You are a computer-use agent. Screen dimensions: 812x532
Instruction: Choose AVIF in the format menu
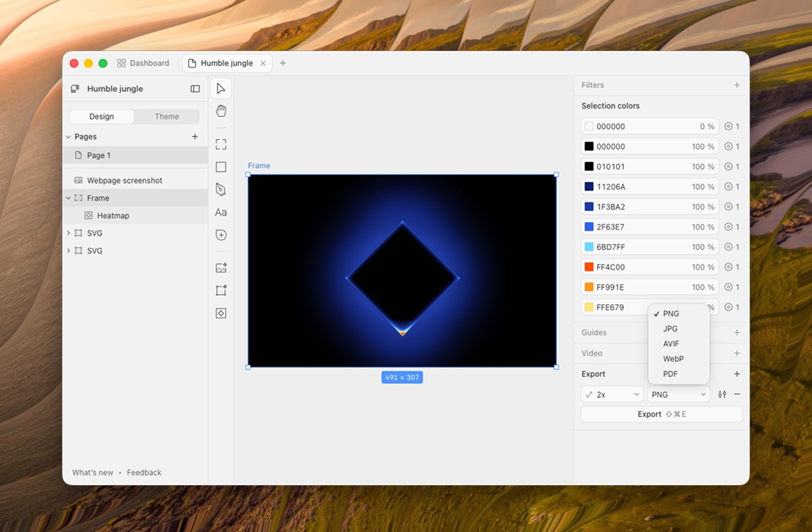(679, 344)
